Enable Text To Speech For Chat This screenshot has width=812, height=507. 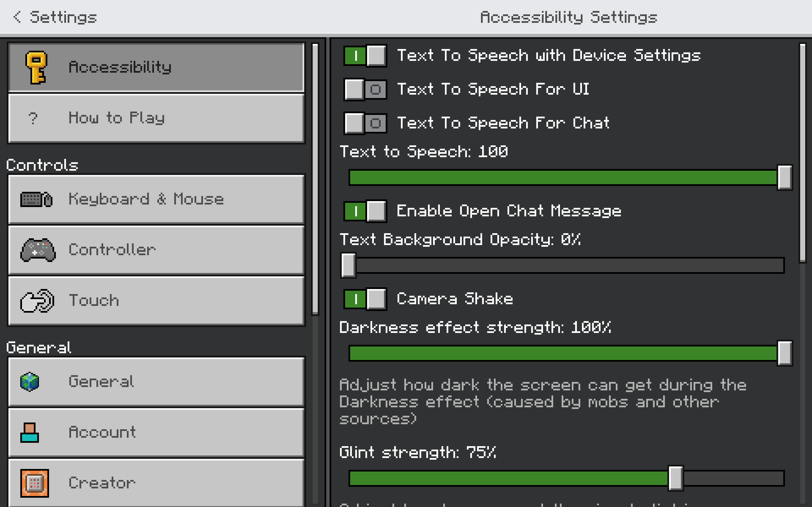[365, 123]
